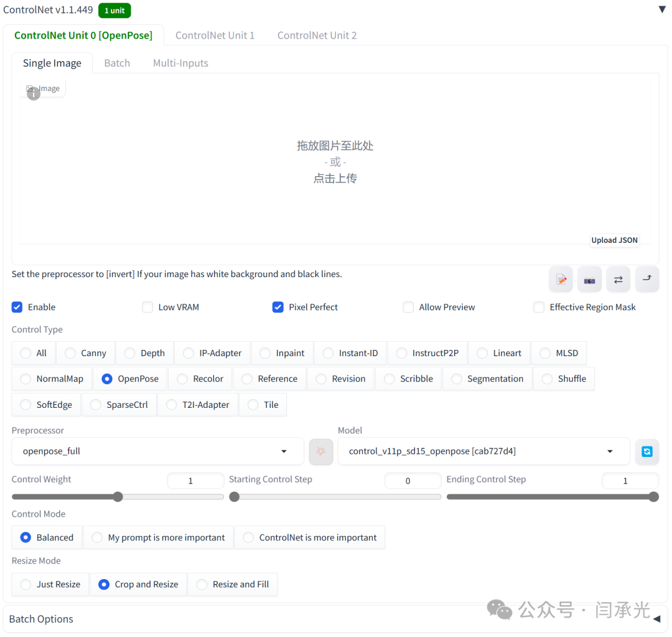Check Effective Region Mask checkbox
Screen dimensions: 672x637
click(x=539, y=307)
